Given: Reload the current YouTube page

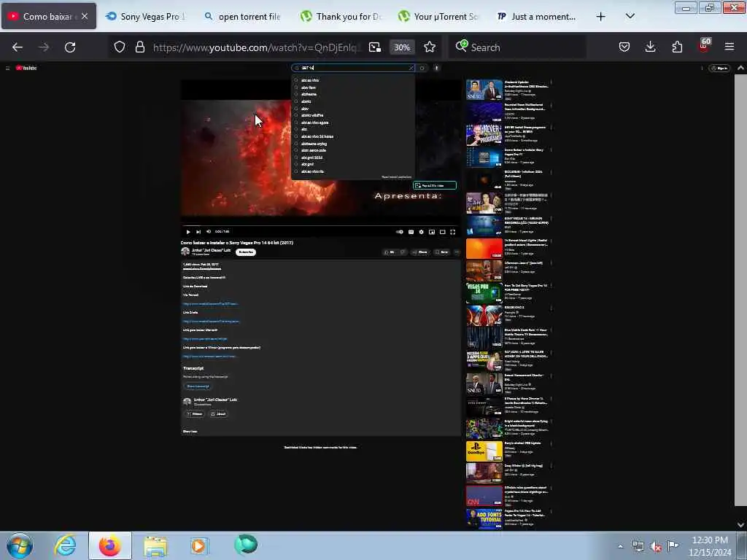Looking at the screenshot, I should (70, 47).
